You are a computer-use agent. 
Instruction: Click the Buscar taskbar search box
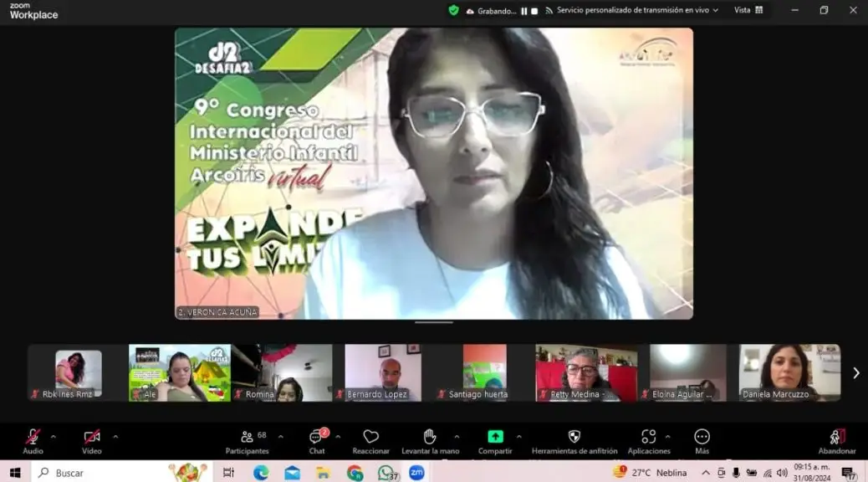[x=122, y=473]
